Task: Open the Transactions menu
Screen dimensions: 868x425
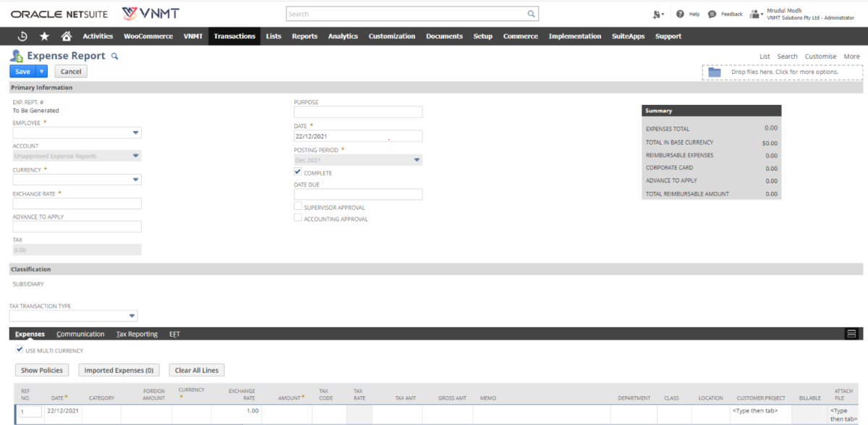Action: pos(234,35)
